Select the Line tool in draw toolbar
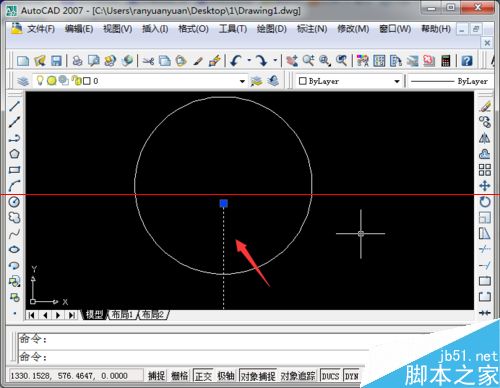 click(x=14, y=106)
